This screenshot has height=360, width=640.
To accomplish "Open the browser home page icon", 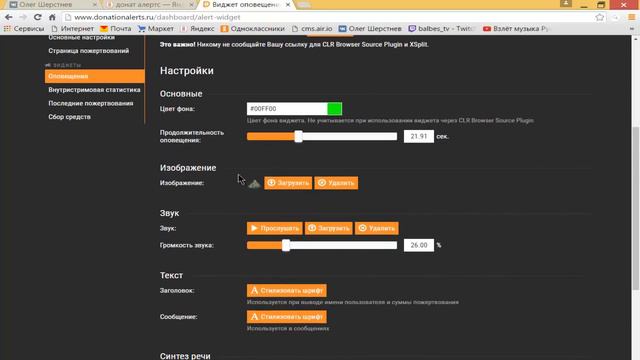I will coord(52,17).
